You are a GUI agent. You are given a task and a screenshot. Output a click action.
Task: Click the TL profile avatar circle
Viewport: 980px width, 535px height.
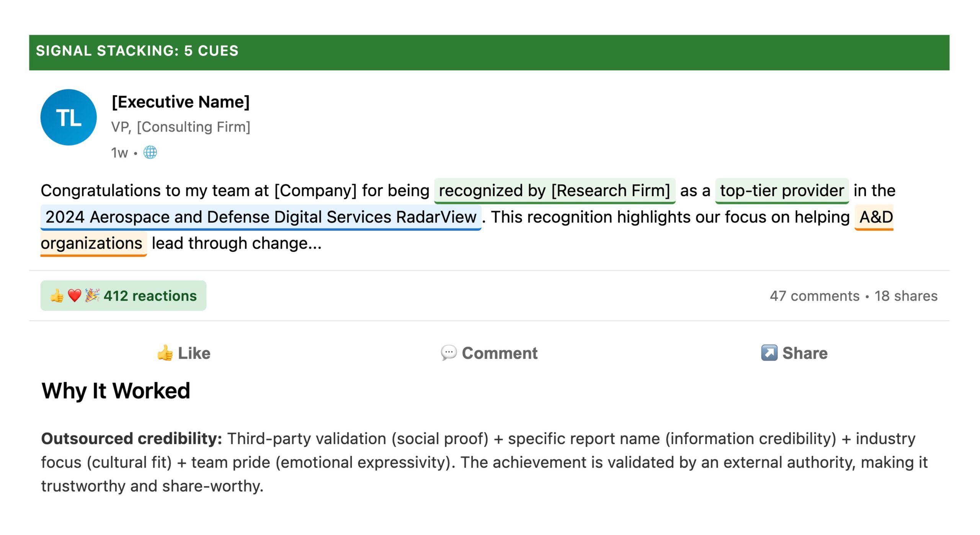coord(69,117)
